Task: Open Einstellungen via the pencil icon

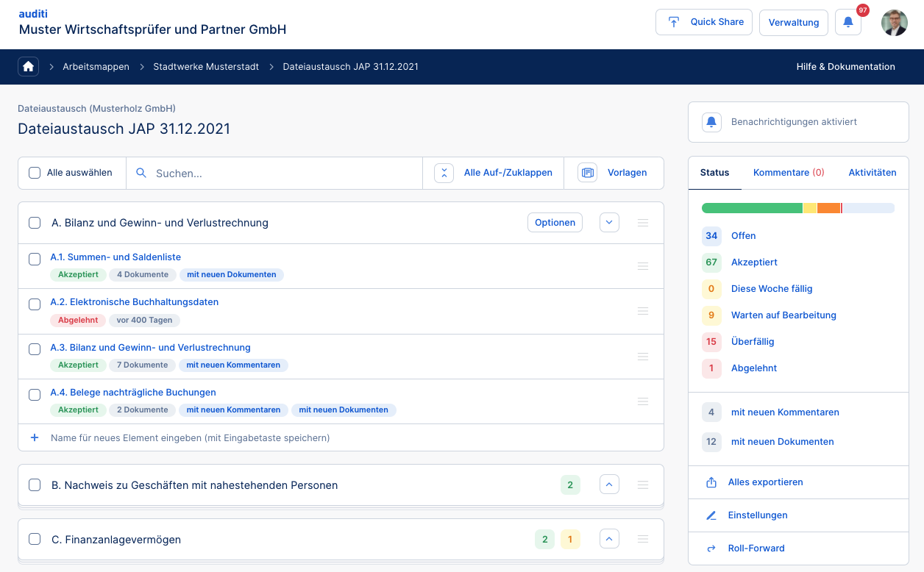Action: (711, 515)
